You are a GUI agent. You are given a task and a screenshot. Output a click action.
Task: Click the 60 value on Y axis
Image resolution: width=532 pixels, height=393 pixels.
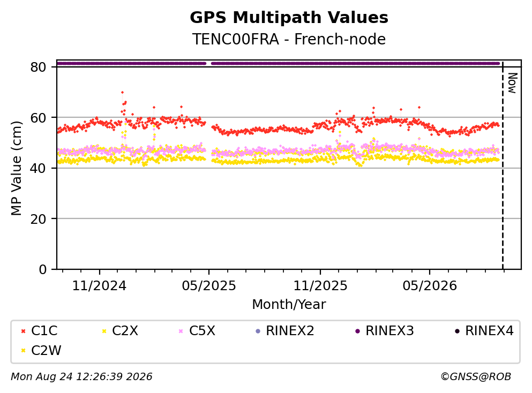[x=39, y=118]
